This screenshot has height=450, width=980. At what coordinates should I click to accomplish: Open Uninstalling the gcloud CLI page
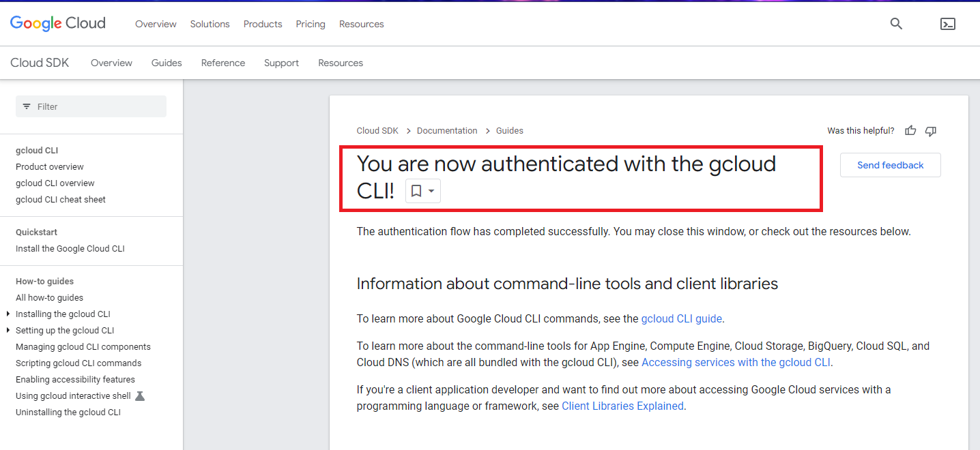click(68, 412)
